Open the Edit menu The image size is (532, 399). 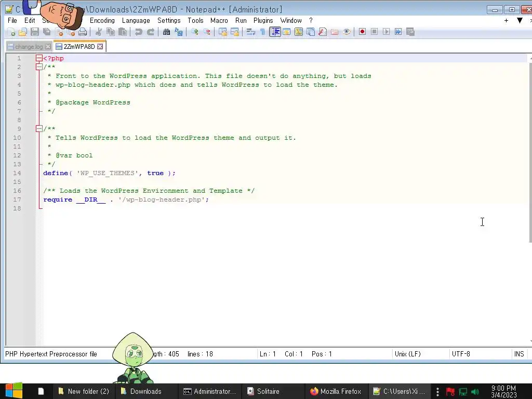click(30, 21)
